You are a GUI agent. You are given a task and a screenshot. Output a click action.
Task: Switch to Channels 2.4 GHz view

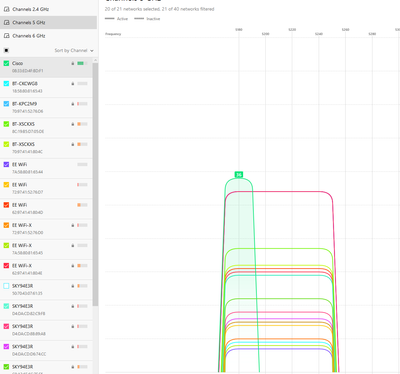pos(48,9)
